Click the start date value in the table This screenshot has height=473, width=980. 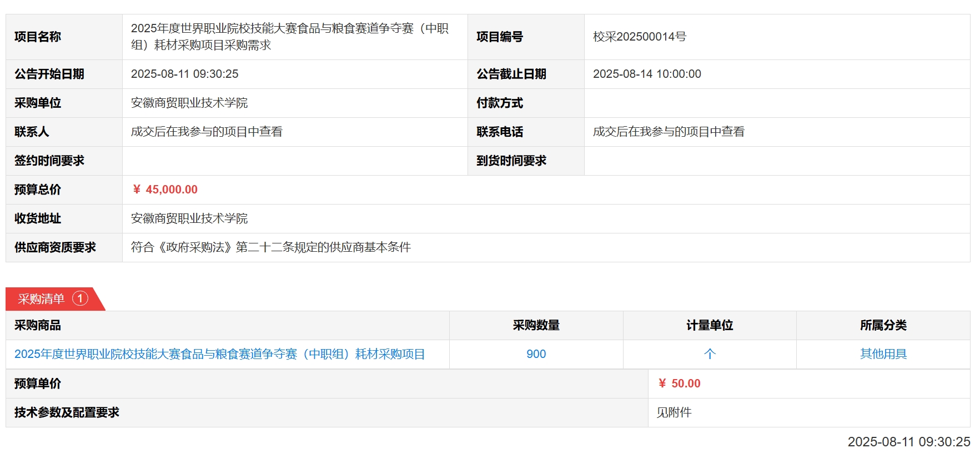pyautogui.click(x=184, y=74)
